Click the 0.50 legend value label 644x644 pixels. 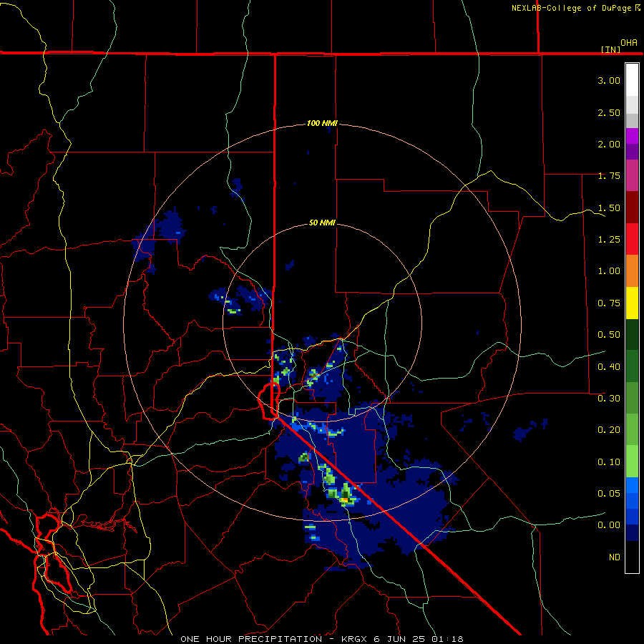pos(609,335)
